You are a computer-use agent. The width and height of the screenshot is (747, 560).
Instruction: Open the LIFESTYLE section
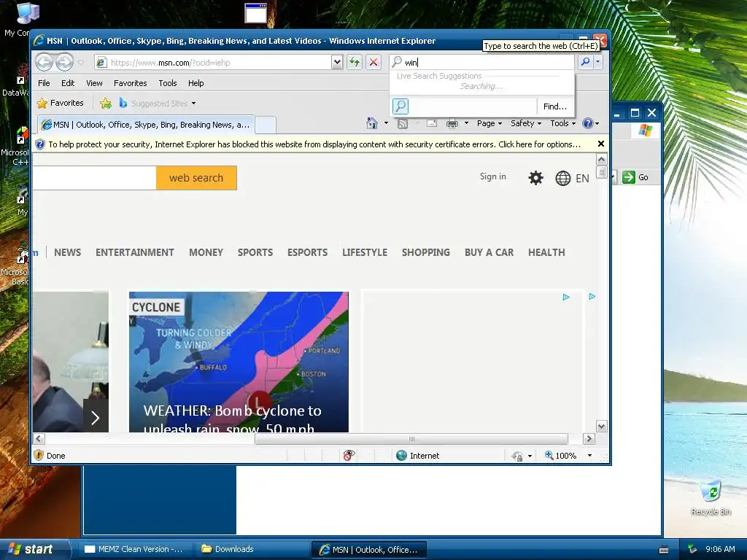[365, 252]
